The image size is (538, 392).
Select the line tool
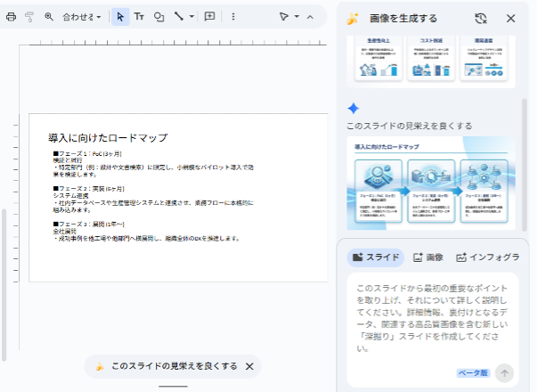point(179,16)
